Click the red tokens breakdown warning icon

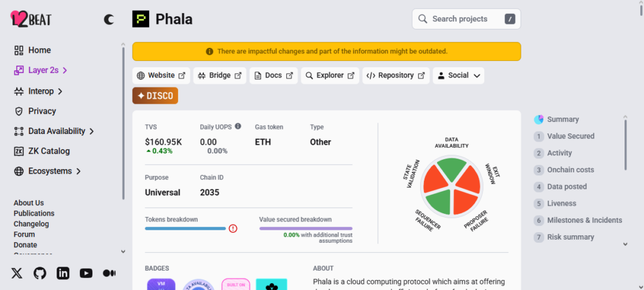pos(233,228)
